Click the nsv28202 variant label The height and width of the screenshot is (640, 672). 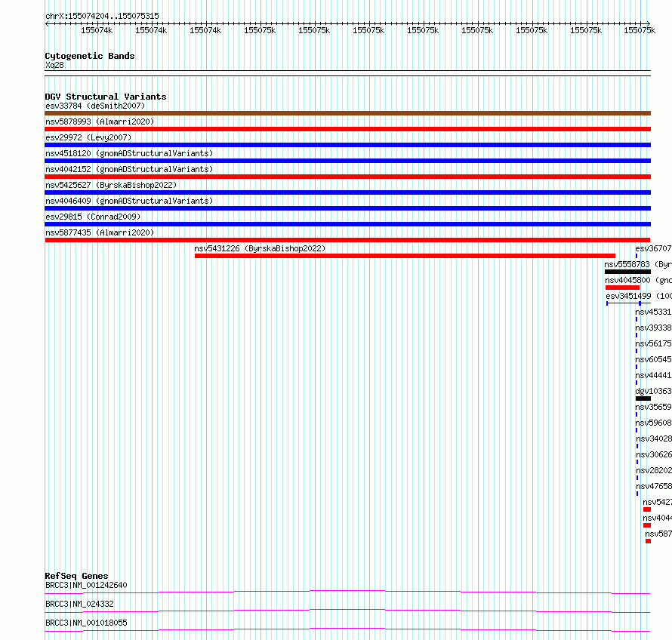point(654,470)
